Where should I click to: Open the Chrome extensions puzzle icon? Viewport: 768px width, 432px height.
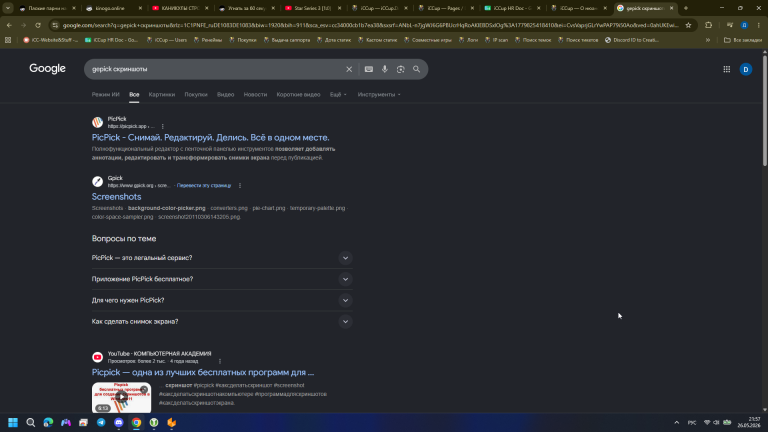coord(708,25)
